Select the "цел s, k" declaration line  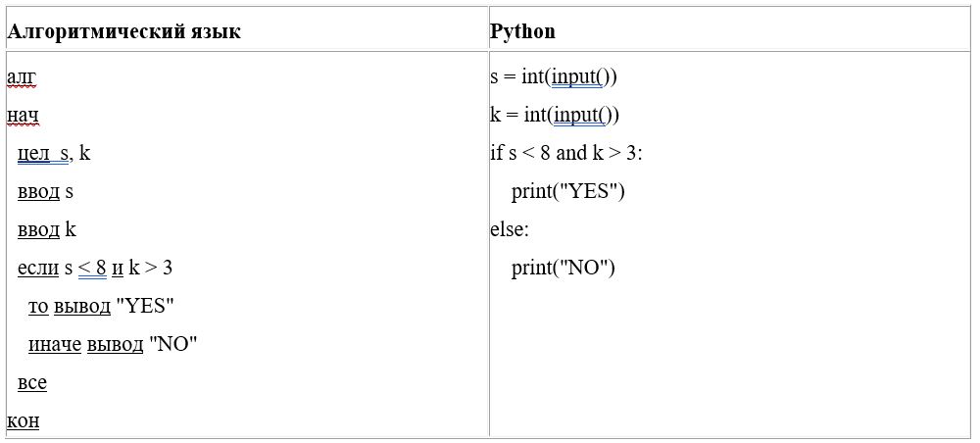(x=54, y=154)
